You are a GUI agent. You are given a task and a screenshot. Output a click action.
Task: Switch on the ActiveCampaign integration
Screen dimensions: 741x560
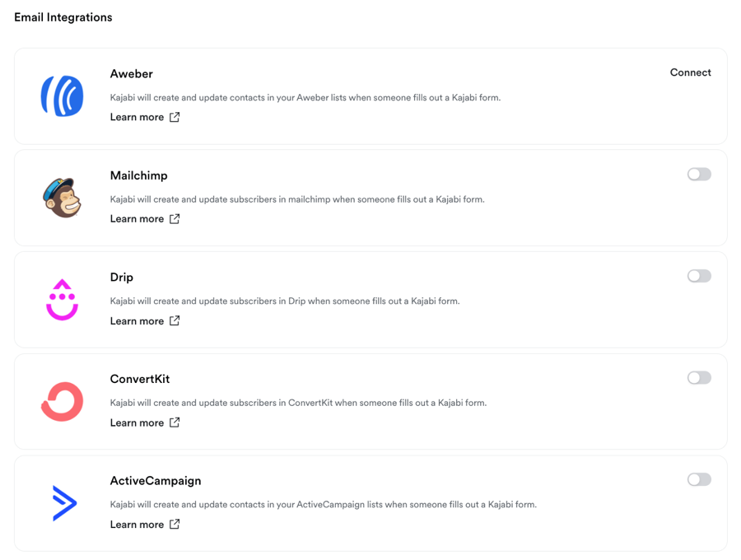(699, 479)
